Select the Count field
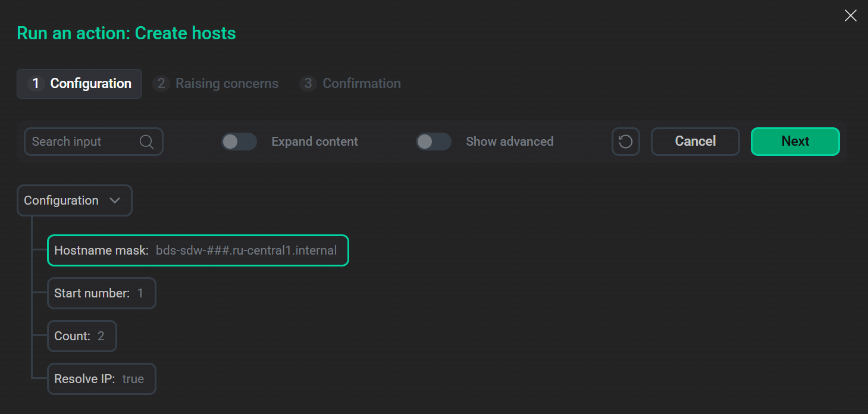The height and width of the screenshot is (414, 868). click(x=82, y=336)
